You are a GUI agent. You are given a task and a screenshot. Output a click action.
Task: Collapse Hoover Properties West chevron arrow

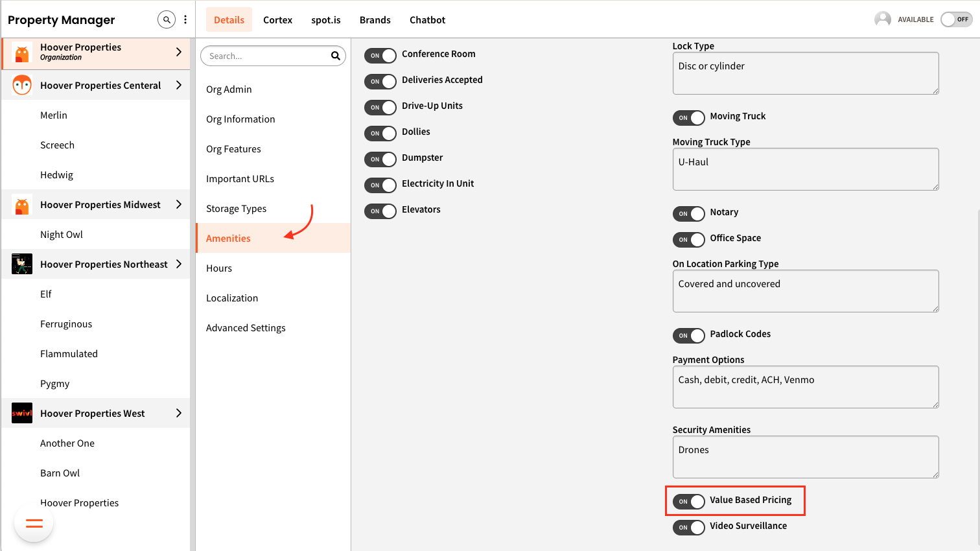pos(179,413)
